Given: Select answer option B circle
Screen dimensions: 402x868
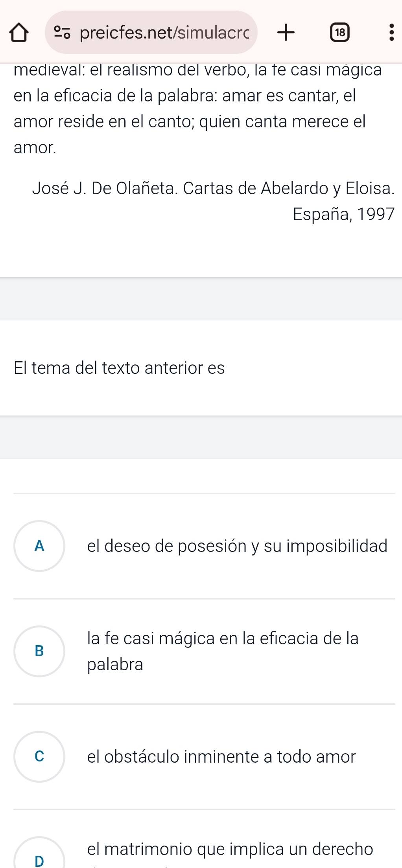Looking at the screenshot, I should 39,651.
